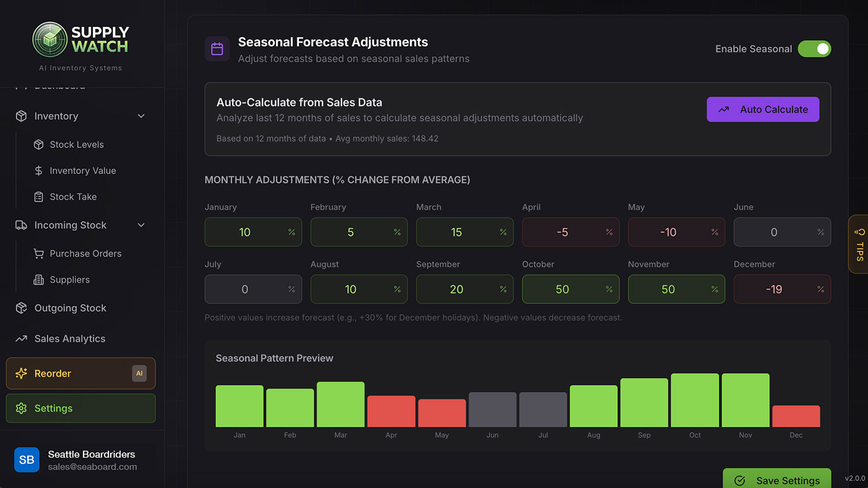Click the Stock Levels box icon
The width and height of the screenshot is (868, 488).
coord(39,145)
